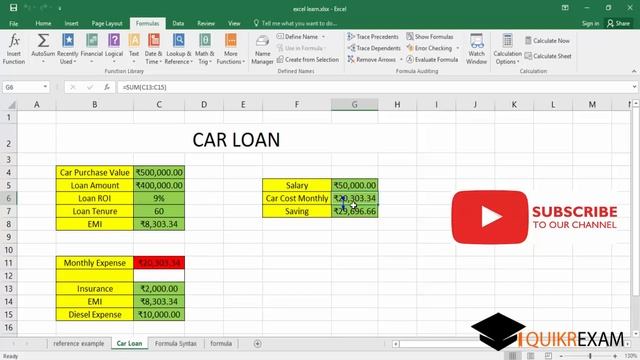Viewport: 640px width, 360px height.
Task: Click the insert function fx button in formula bar
Action: coord(107,87)
